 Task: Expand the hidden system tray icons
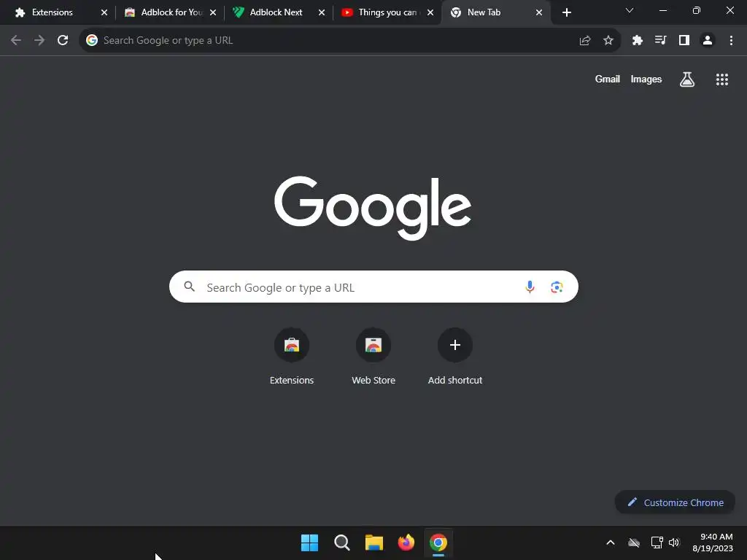611,542
